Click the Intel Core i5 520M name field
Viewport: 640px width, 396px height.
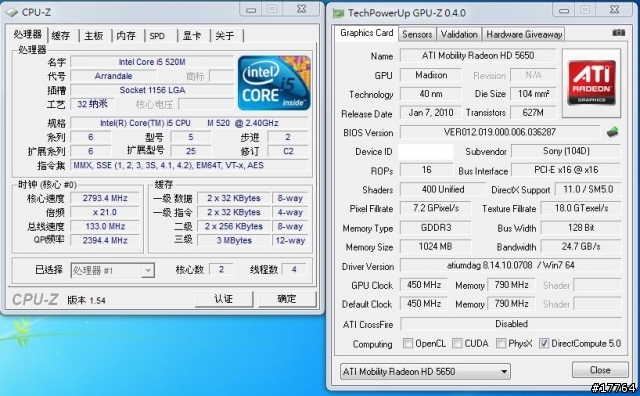152,62
